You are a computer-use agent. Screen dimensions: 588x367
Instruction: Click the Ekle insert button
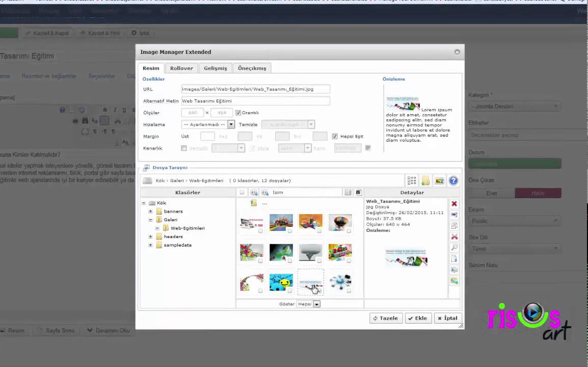418,318
